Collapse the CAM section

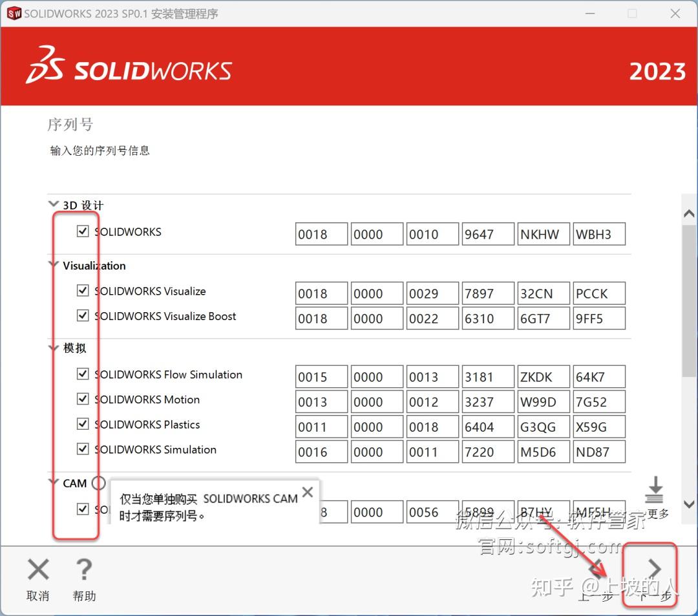53,482
